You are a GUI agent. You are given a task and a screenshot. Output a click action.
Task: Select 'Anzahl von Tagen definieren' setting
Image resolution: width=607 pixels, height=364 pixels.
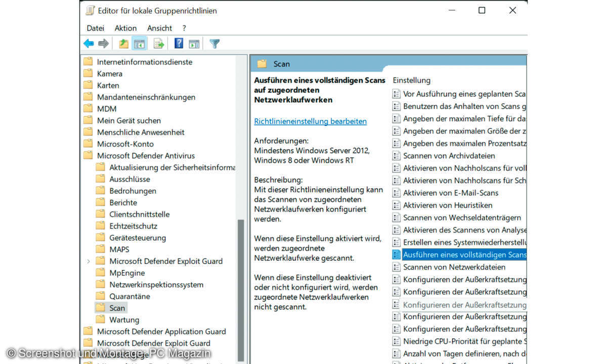[x=459, y=353]
